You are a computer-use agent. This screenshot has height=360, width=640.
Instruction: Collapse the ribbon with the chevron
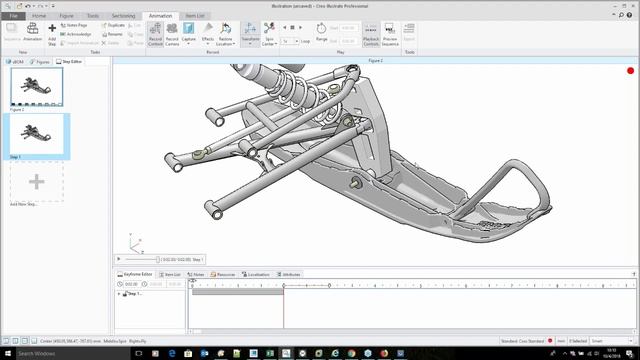coord(613,15)
